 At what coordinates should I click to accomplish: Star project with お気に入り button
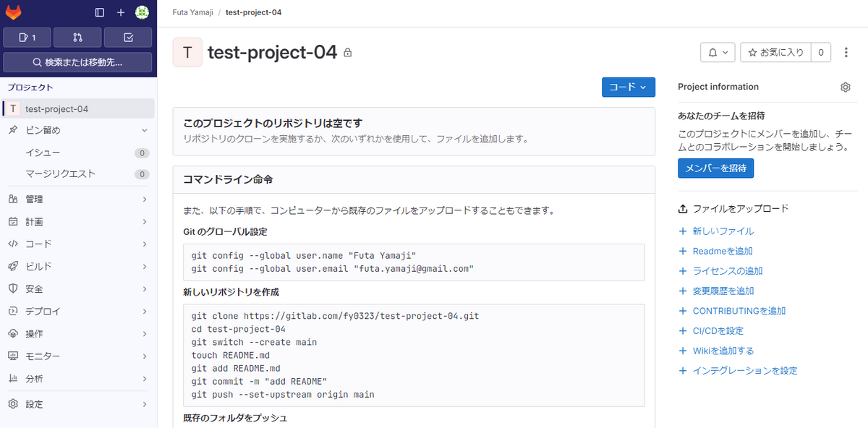tap(775, 52)
